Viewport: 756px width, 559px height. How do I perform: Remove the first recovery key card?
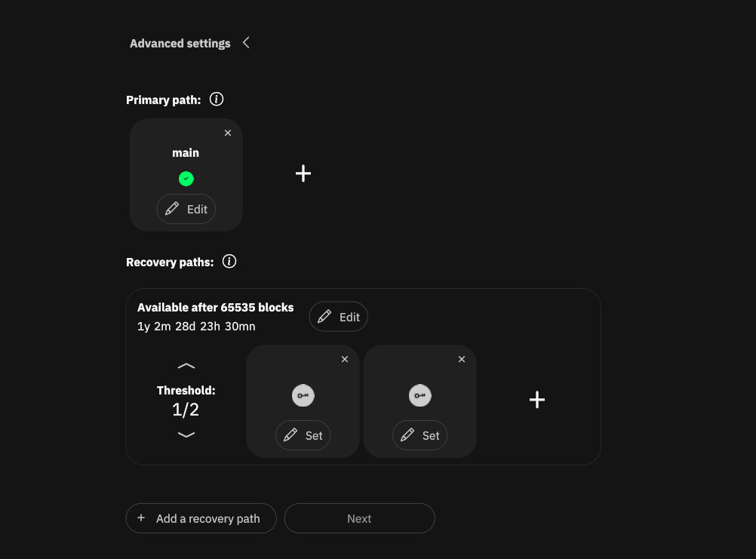point(345,359)
